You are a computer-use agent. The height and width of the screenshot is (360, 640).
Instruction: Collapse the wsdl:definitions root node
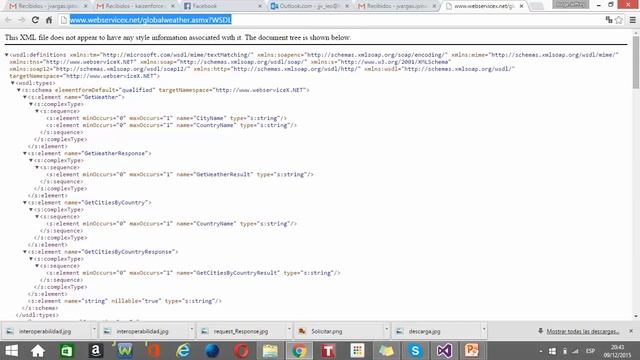point(7,55)
